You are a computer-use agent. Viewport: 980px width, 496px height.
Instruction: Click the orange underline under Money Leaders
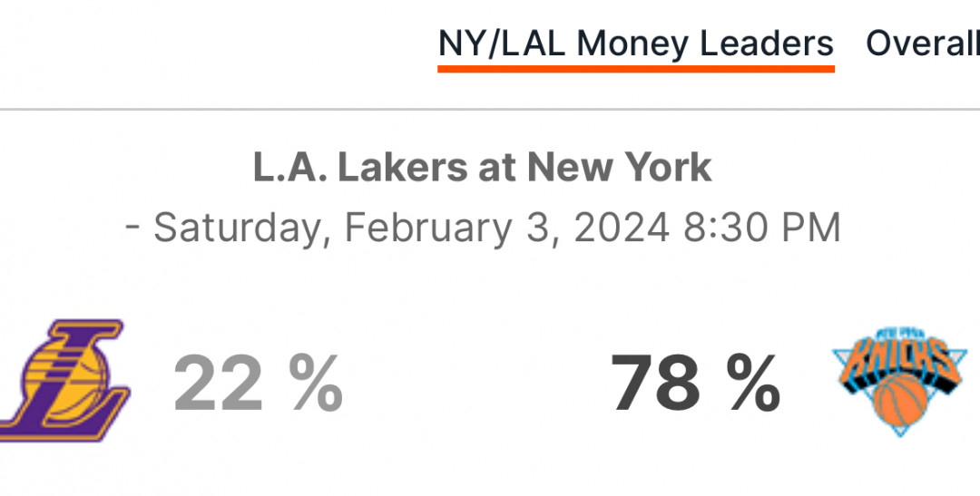(x=635, y=68)
